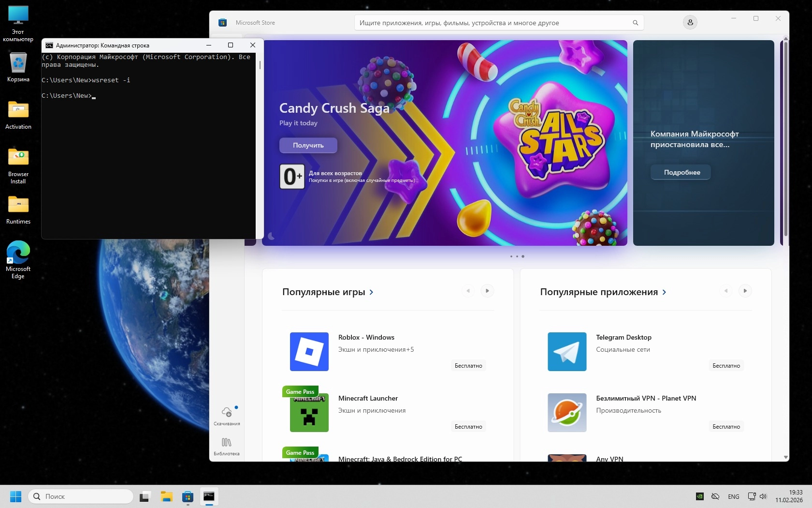Click the "Для всех возрастов" rating text
Screen dimensions: 812x508
pyautogui.click(x=335, y=173)
